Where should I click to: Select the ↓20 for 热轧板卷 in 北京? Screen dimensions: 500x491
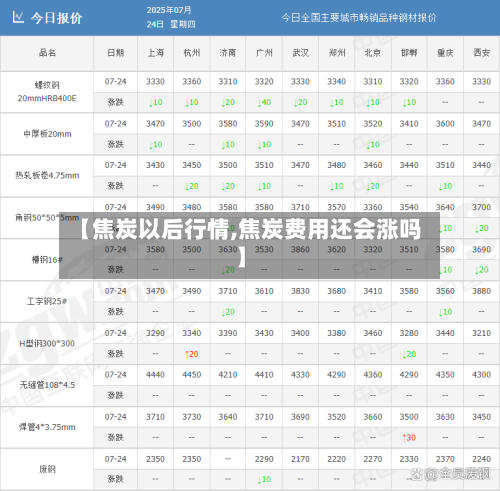(373, 186)
